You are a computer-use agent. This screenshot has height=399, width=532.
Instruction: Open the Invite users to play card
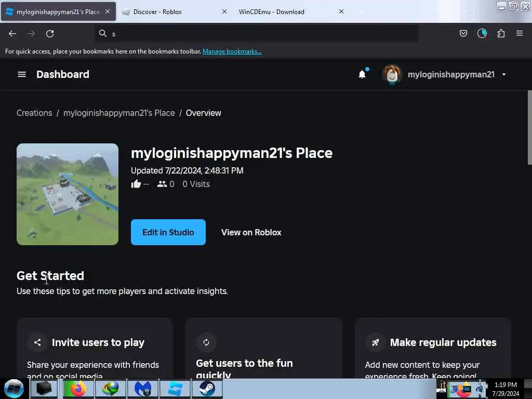[x=95, y=348]
